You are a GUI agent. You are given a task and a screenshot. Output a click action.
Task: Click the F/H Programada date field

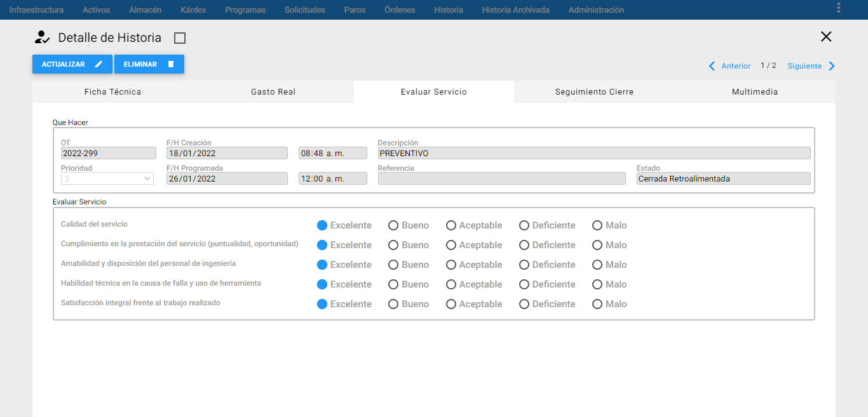[227, 178]
